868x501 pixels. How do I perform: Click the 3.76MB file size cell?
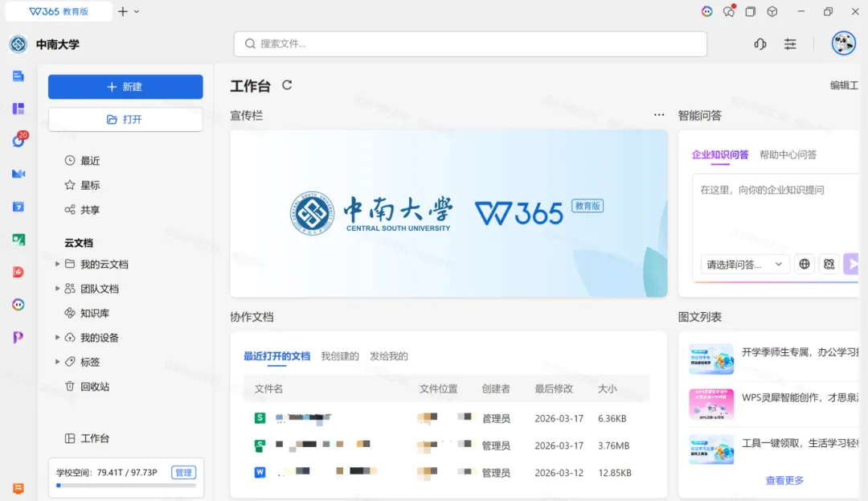pos(613,446)
